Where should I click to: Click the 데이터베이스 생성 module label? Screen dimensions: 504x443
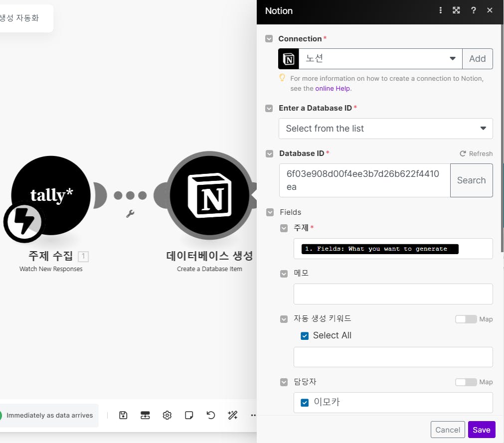pos(209,256)
